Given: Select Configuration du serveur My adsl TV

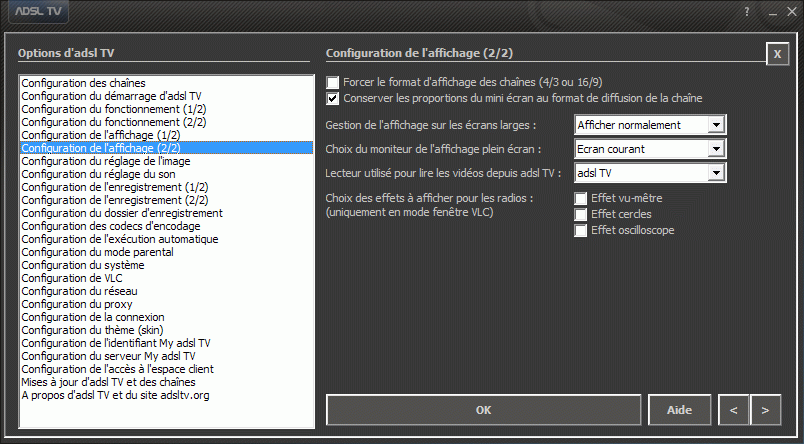Looking at the screenshot, I should [167, 356].
